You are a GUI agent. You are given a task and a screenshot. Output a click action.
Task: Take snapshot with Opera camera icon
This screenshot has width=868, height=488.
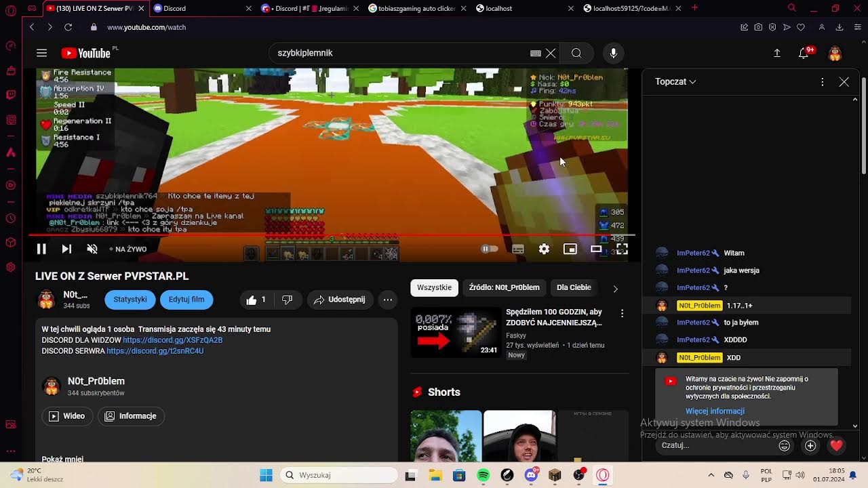pos(758,27)
